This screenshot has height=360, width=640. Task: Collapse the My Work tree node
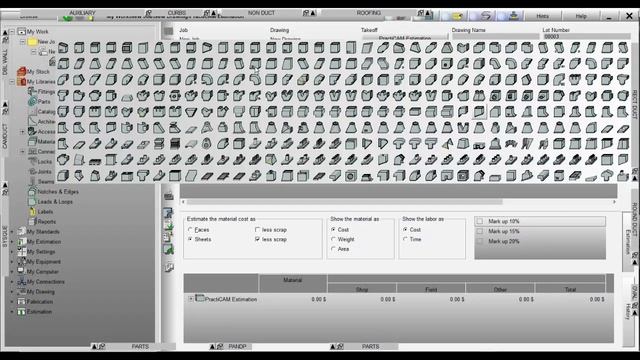[x=12, y=31]
